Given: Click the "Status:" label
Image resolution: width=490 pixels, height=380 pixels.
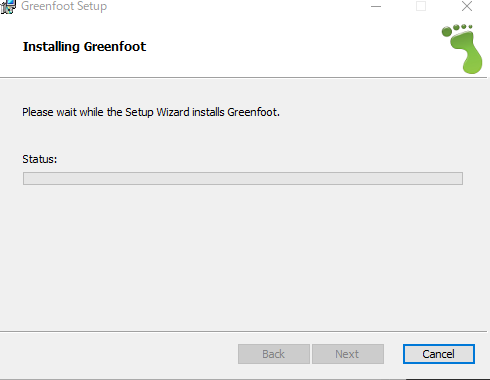Looking at the screenshot, I should 40,159.
